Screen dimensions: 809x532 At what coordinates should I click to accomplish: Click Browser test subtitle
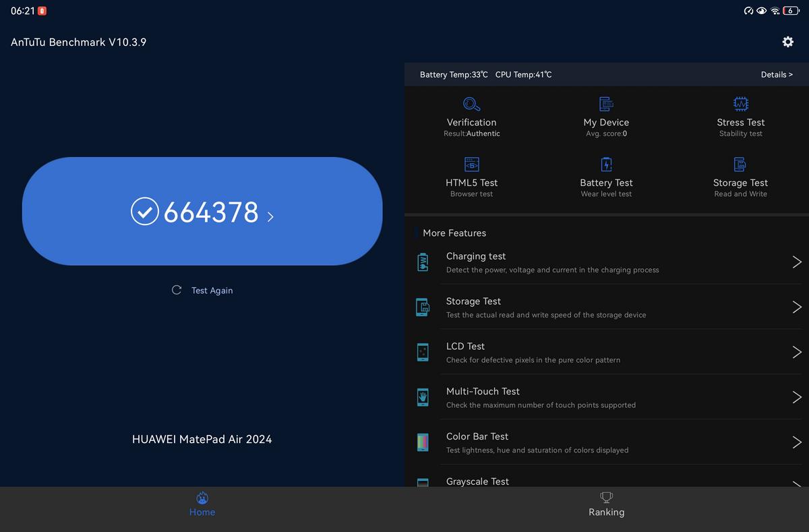click(x=471, y=194)
